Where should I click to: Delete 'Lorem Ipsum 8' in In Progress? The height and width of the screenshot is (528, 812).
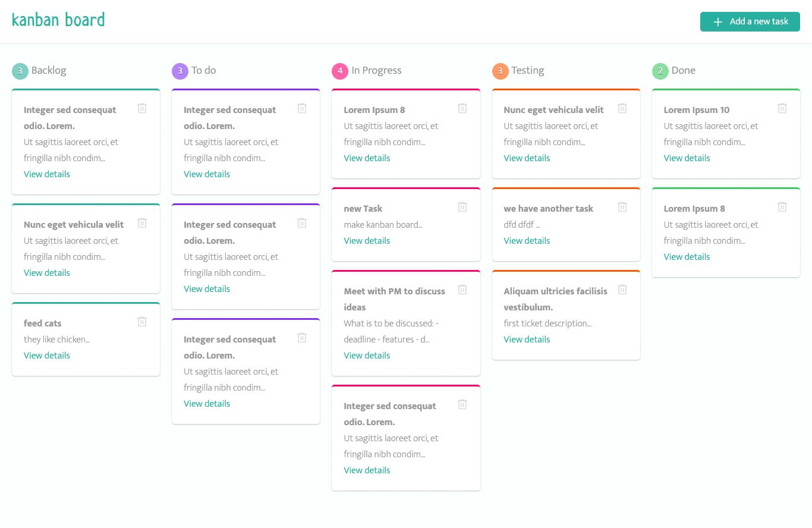click(x=462, y=108)
